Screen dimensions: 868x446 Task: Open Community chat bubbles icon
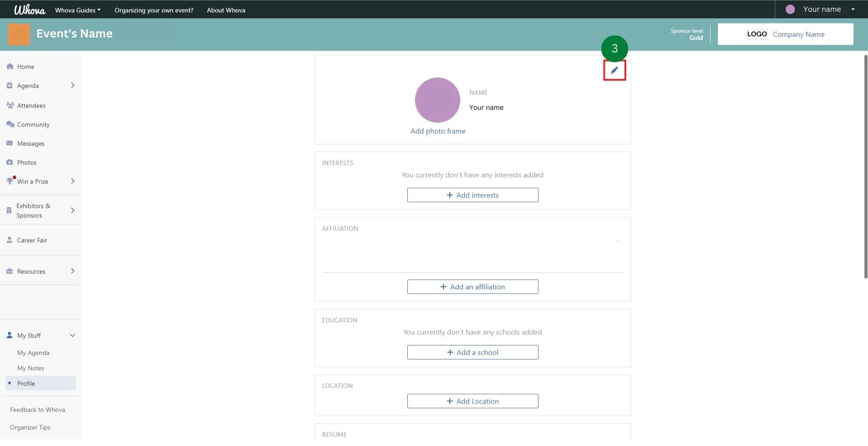click(10, 124)
